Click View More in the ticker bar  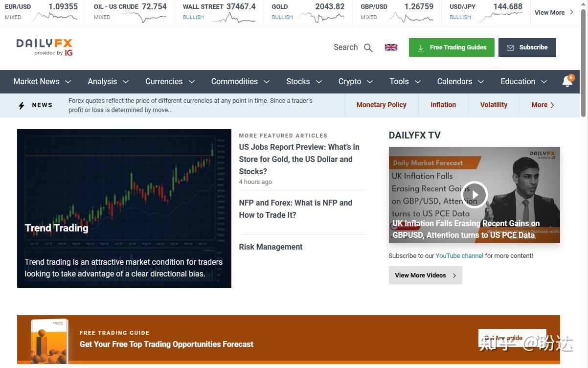point(554,13)
